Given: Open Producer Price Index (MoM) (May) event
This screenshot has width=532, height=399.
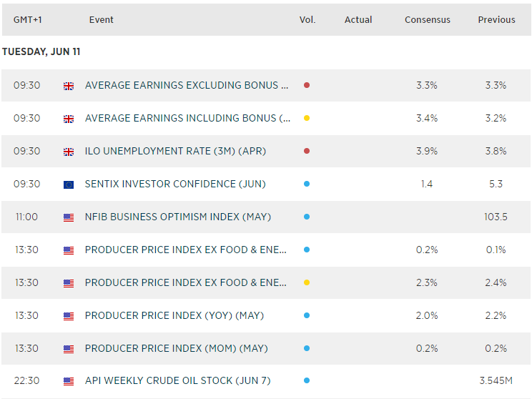Looking at the screenshot, I should (176, 348).
